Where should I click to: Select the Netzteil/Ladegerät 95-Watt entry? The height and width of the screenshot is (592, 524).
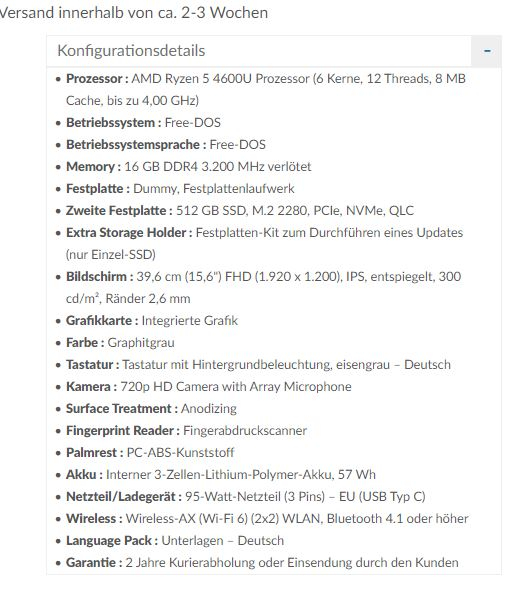[245, 496]
